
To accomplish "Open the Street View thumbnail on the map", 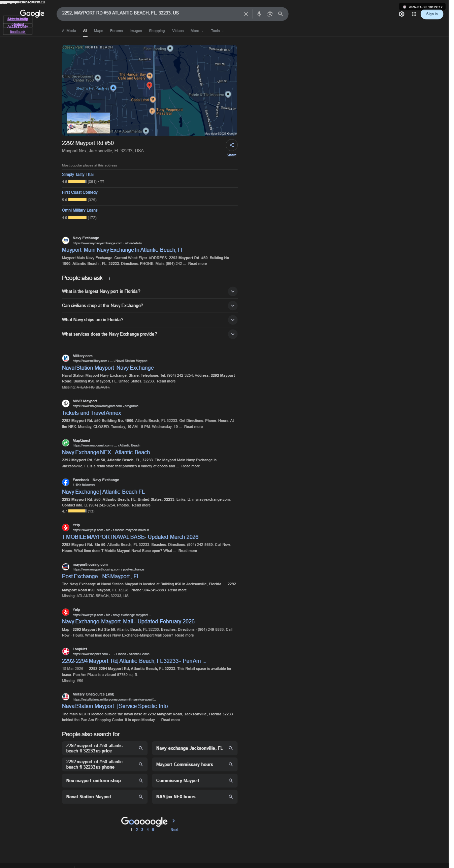I will pos(88,123).
